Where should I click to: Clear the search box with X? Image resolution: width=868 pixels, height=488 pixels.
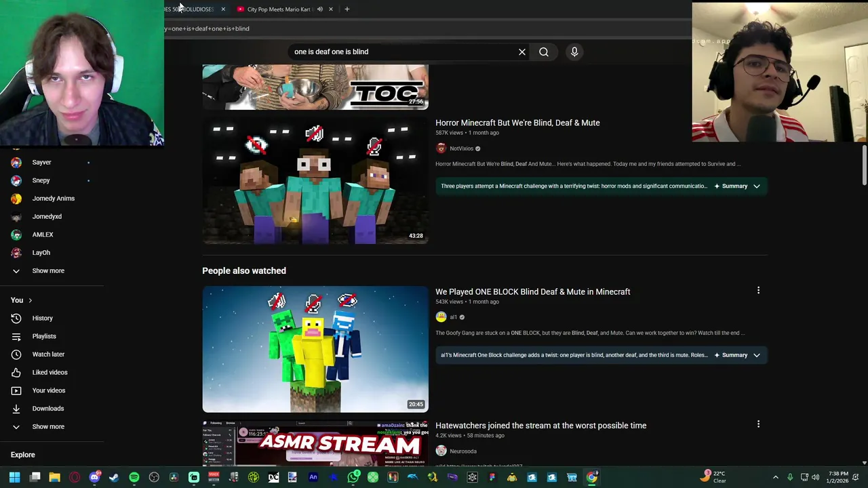(x=522, y=52)
